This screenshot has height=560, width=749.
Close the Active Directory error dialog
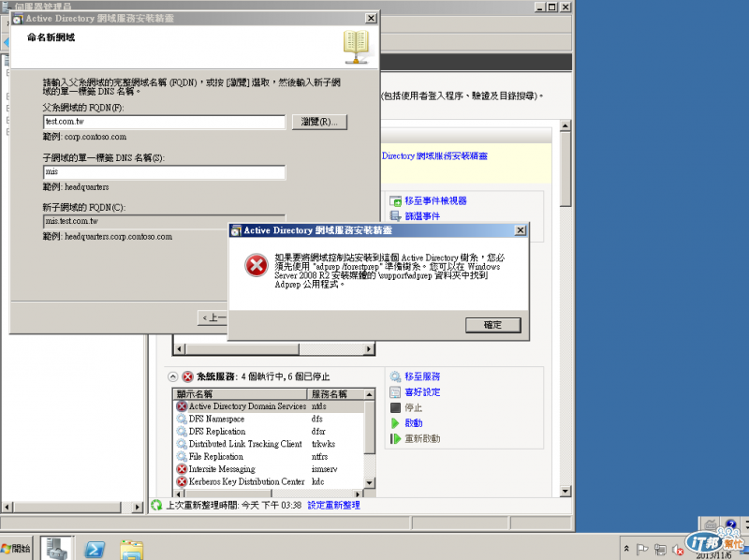(x=521, y=230)
